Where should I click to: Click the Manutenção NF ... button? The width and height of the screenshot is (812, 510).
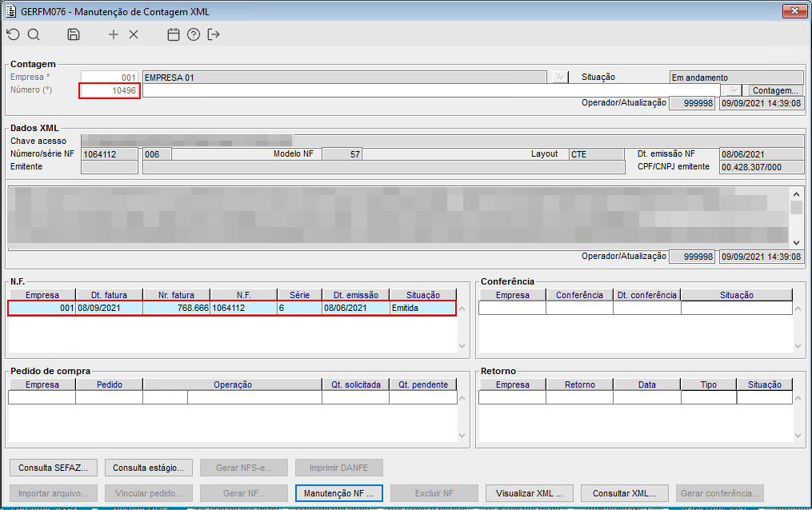click(338, 493)
